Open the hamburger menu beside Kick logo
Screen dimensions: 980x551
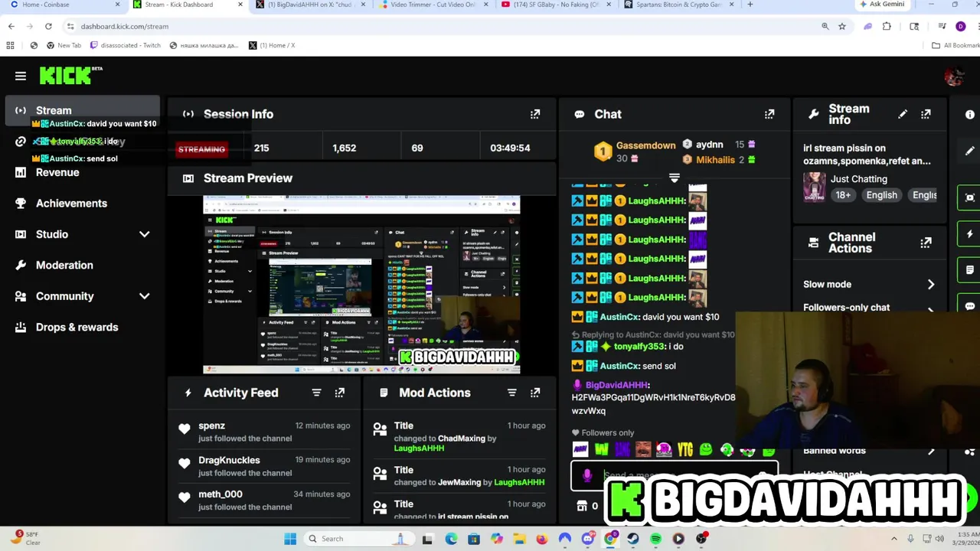click(21, 76)
